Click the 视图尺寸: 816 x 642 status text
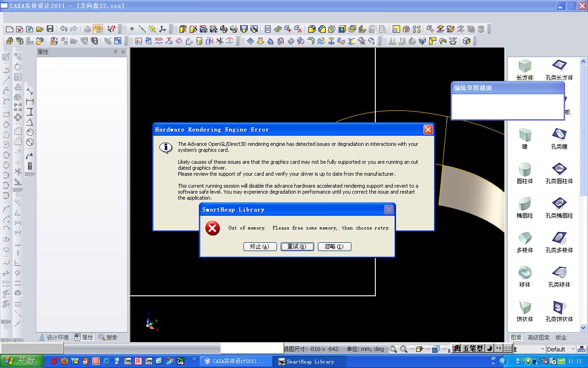Screen dimensions: 588x368 coord(311,349)
